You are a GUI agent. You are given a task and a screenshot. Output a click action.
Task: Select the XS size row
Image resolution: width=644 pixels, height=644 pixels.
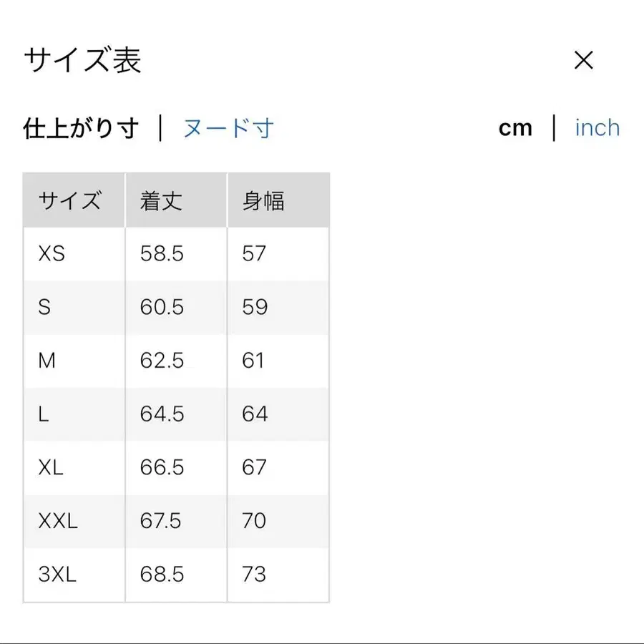[72, 253]
